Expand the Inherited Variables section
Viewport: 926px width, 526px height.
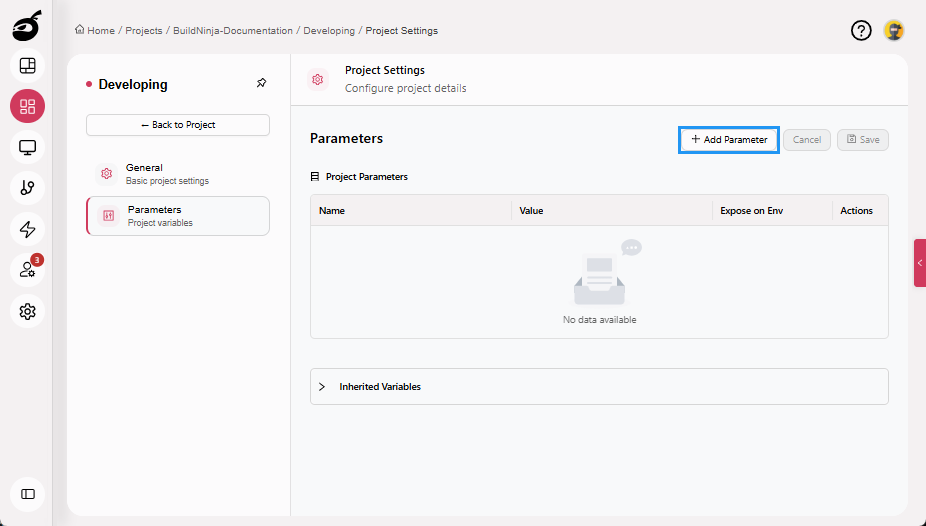coord(599,387)
